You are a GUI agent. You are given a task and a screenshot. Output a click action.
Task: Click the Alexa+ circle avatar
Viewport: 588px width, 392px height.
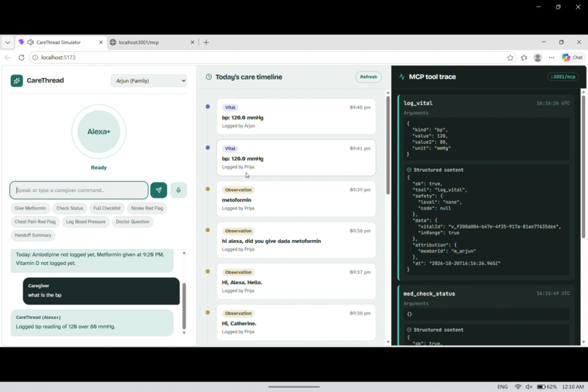click(98, 131)
